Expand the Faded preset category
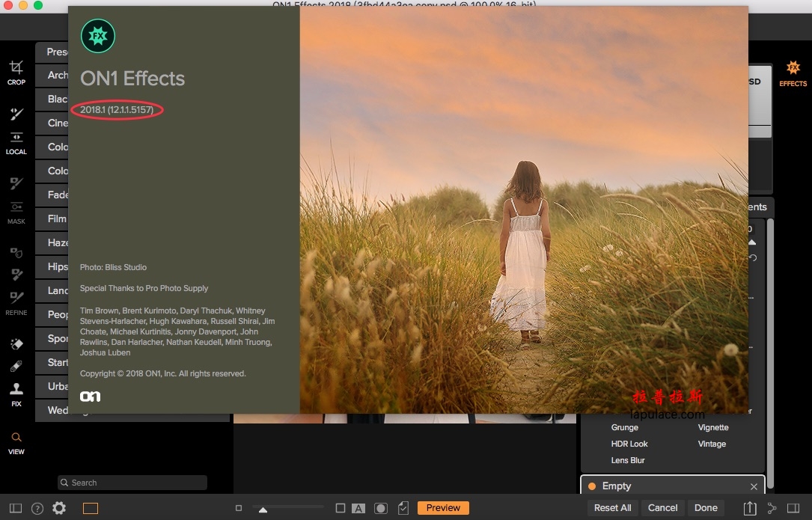812x520 pixels. 52,195
